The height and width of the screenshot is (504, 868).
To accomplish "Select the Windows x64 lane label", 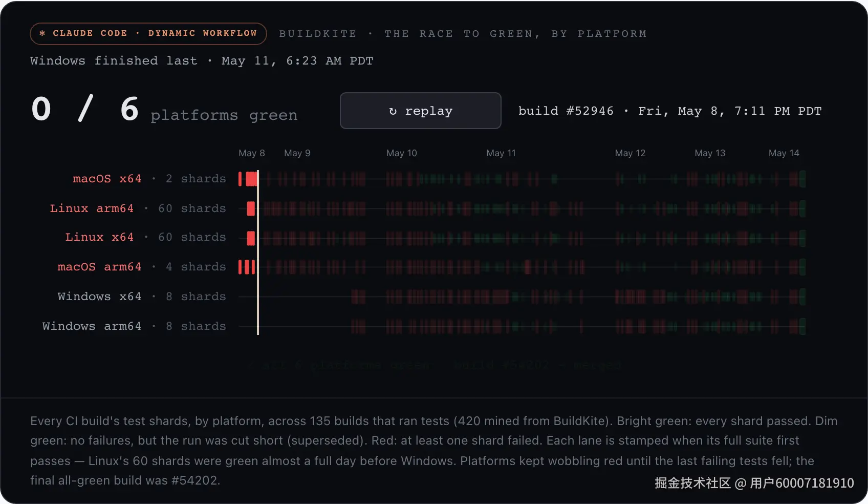I will click(99, 297).
